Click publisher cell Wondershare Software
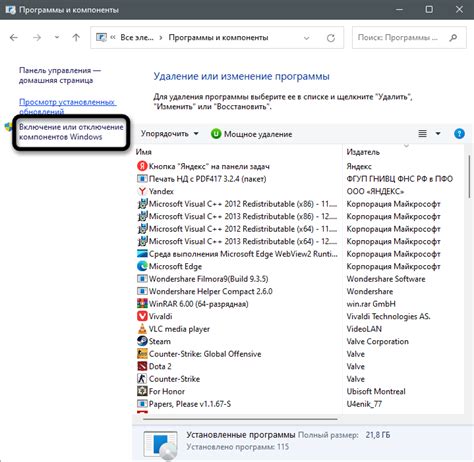The width and height of the screenshot is (474, 462). tap(386, 279)
